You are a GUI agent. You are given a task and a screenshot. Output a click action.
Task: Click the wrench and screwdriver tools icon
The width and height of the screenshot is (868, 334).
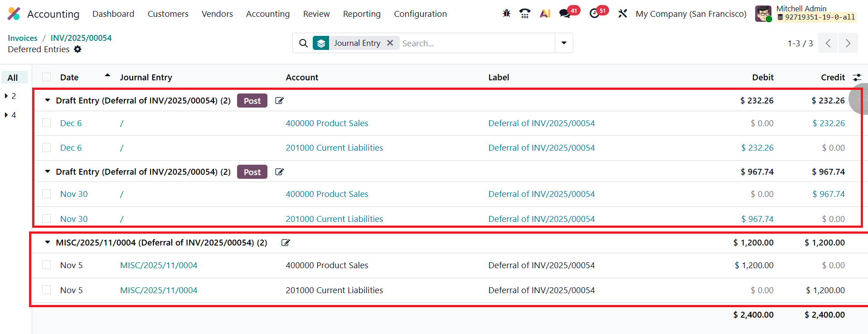623,14
